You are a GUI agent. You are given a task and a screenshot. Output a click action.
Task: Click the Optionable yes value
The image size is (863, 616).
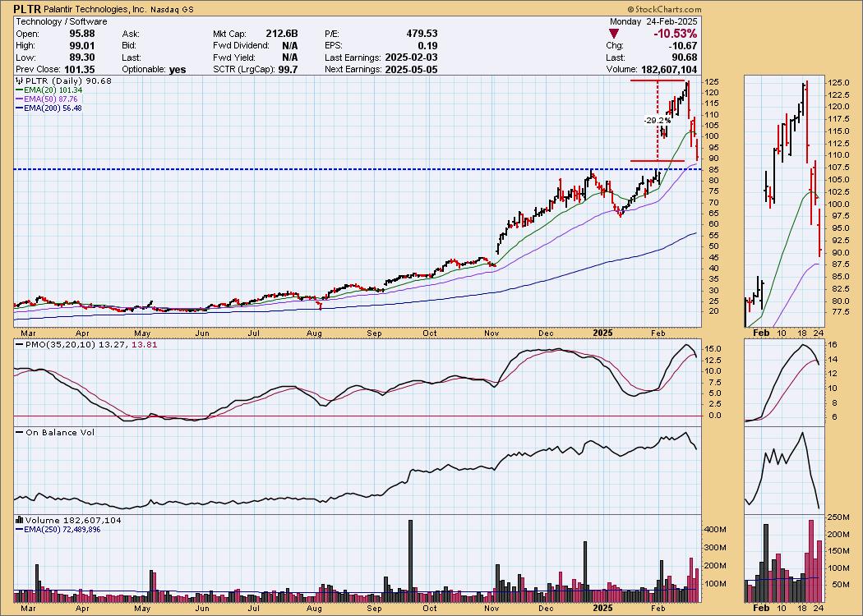178,70
